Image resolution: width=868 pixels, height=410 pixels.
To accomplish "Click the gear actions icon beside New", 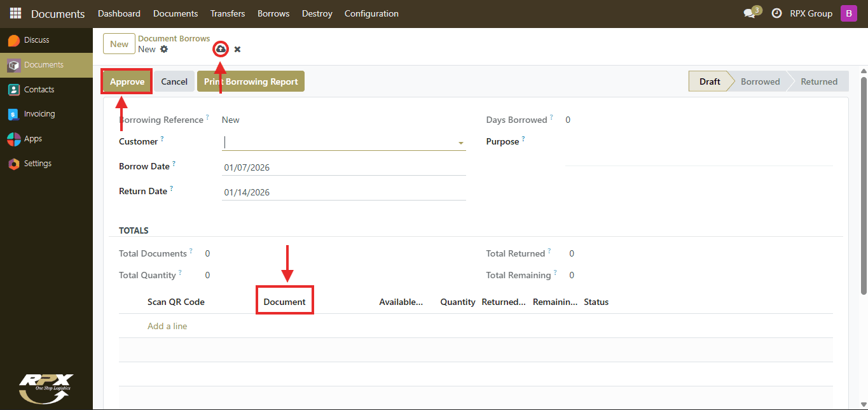I will pos(164,49).
